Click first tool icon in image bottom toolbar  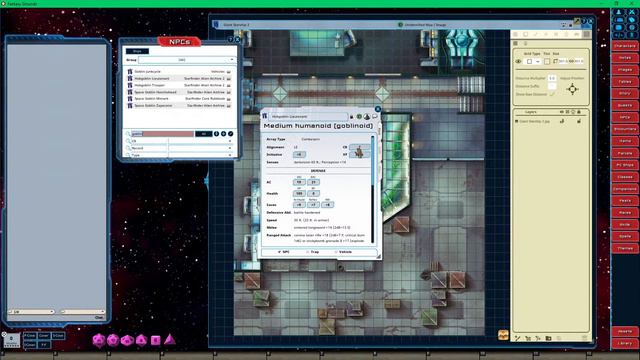518,338
